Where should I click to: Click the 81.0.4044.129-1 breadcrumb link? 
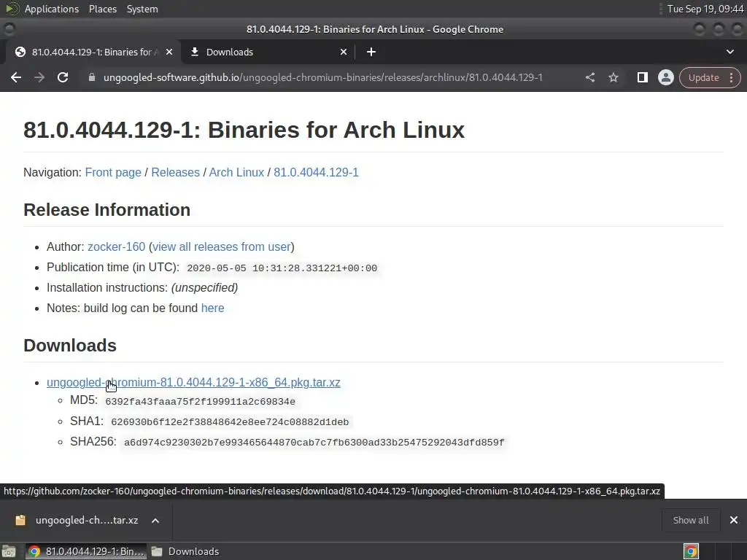(316, 172)
